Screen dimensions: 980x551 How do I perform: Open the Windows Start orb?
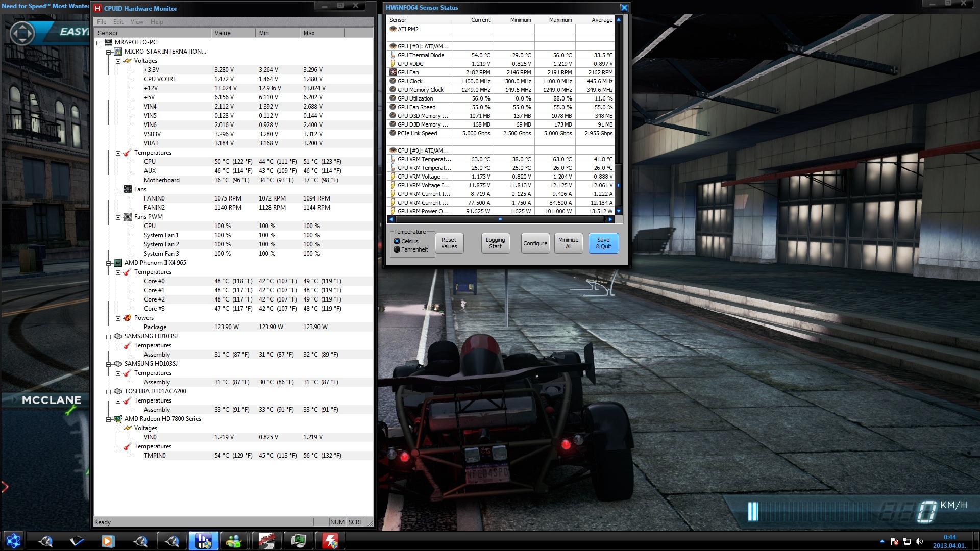tap(13, 541)
